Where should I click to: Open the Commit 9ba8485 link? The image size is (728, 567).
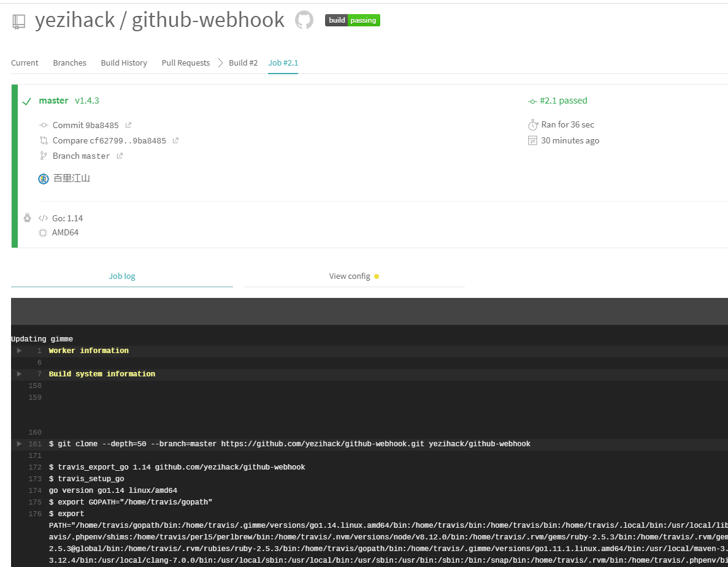point(85,125)
